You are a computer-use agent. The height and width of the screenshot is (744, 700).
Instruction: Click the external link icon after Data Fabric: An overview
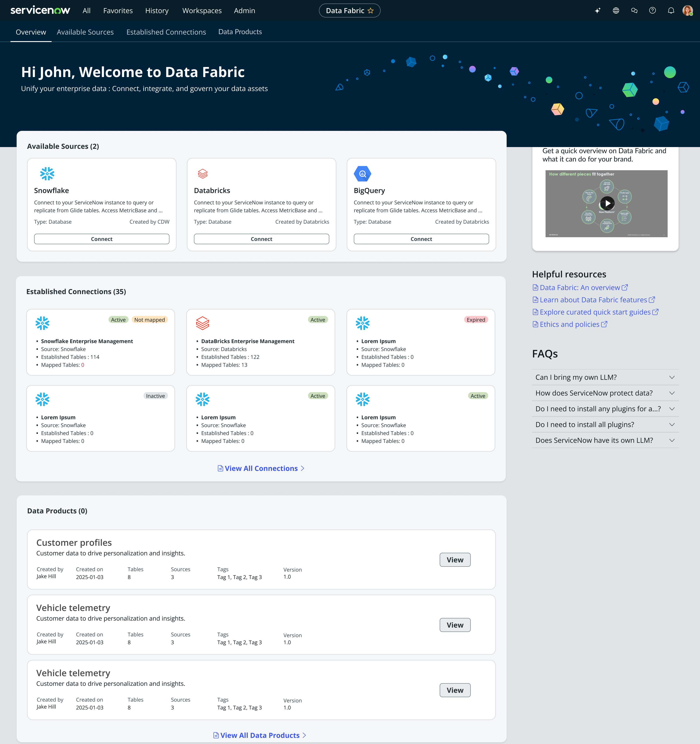(625, 287)
